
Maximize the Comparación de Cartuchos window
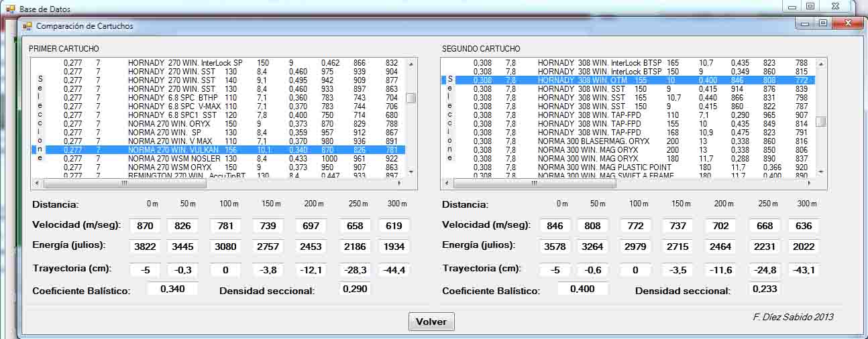[823, 23]
